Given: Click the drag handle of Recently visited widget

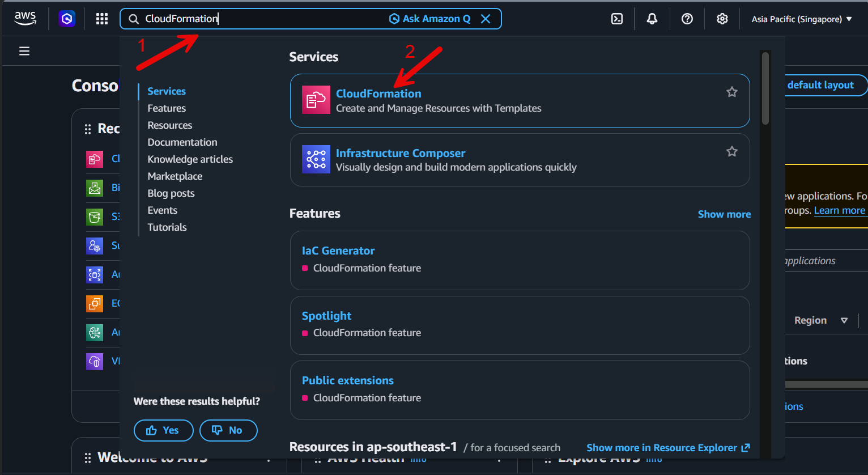Looking at the screenshot, I should point(88,129).
